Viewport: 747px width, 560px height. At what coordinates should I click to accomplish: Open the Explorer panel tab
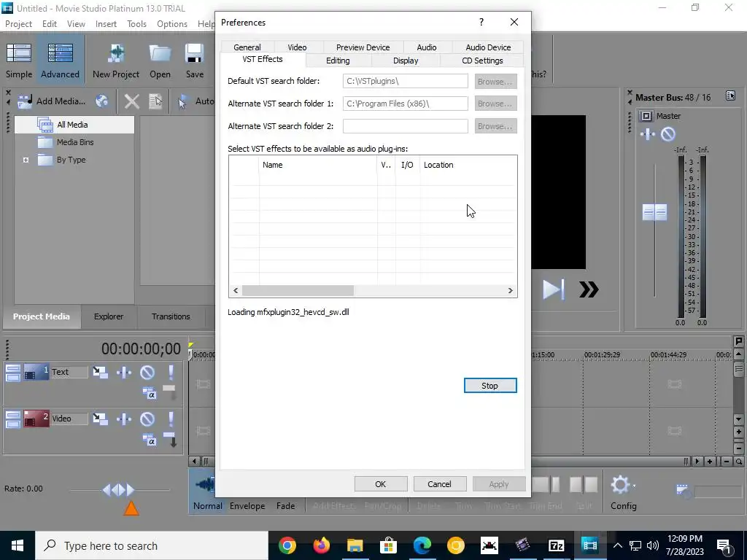point(109,316)
